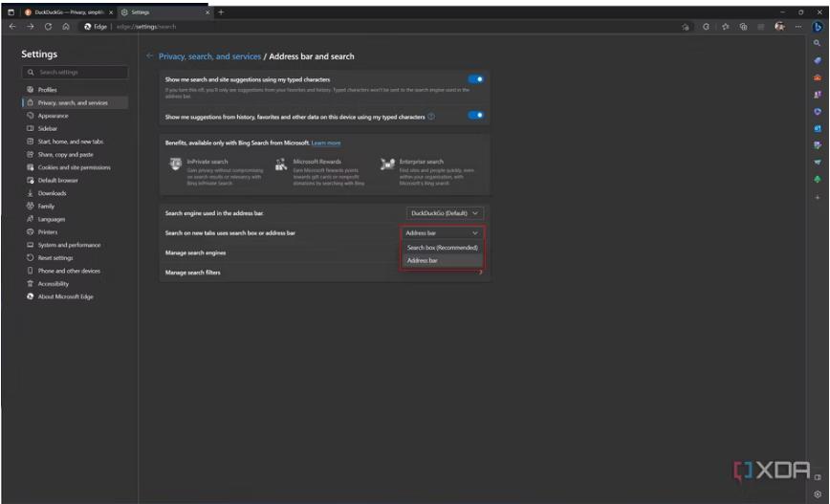Choose the Address bar option in list

442,260
